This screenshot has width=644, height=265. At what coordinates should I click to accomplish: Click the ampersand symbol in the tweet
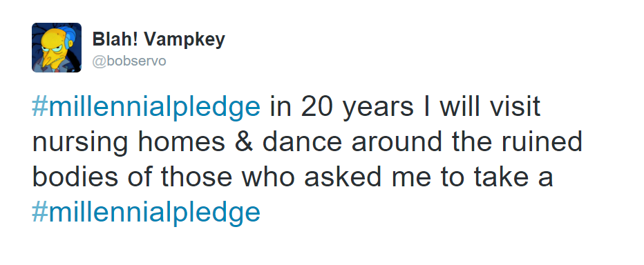(x=243, y=142)
